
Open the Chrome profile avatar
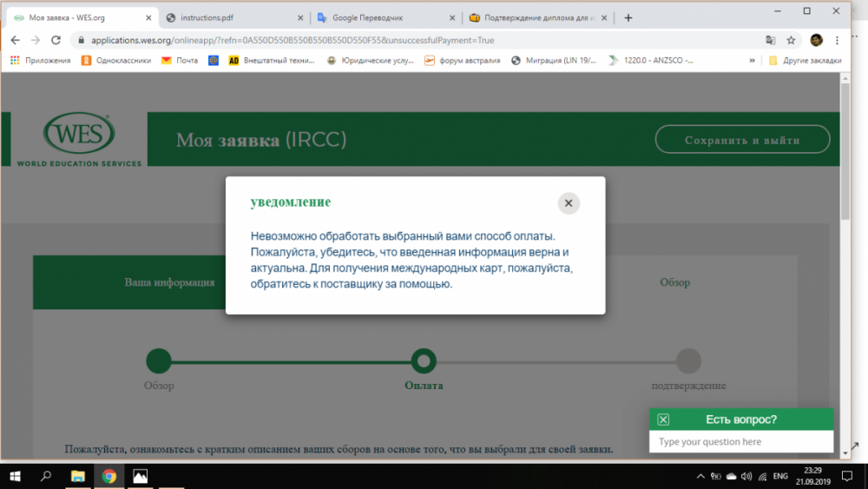coord(816,40)
